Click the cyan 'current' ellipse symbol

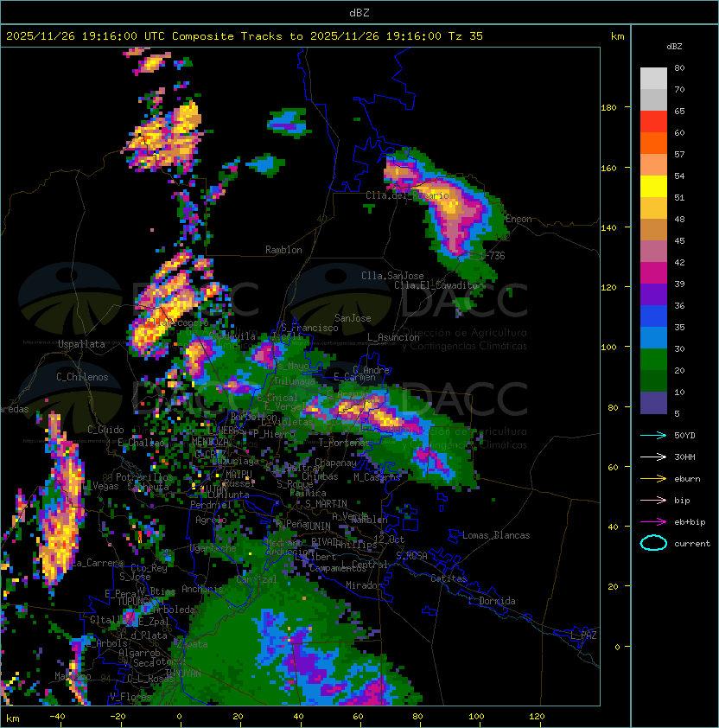click(x=653, y=543)
